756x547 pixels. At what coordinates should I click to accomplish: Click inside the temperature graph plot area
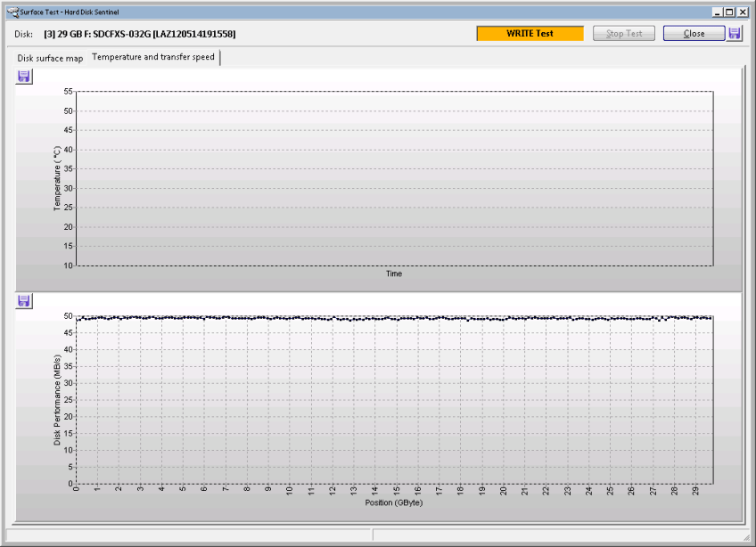(x=394, y=178)
